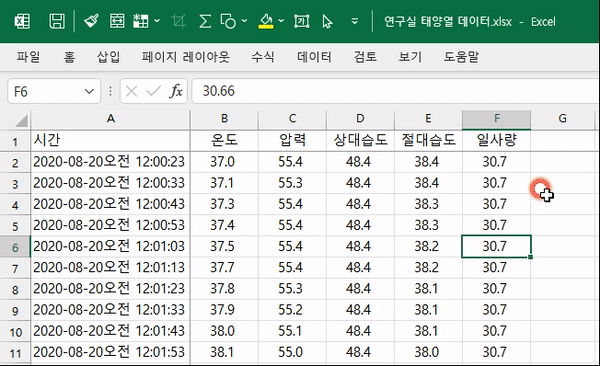600x366 pixels.
Task: Save the workbook with the floppy icon
Action: (x=57, y=21)
